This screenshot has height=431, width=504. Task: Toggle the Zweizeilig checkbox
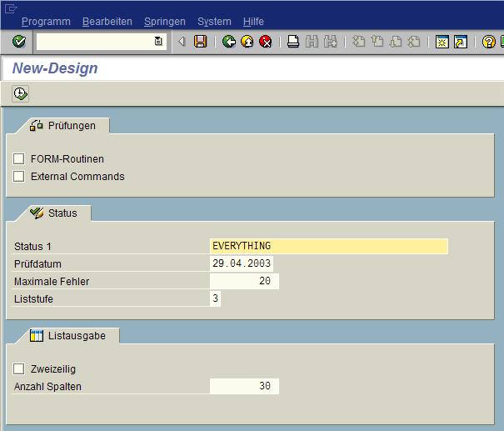click(x=19, y=368)
